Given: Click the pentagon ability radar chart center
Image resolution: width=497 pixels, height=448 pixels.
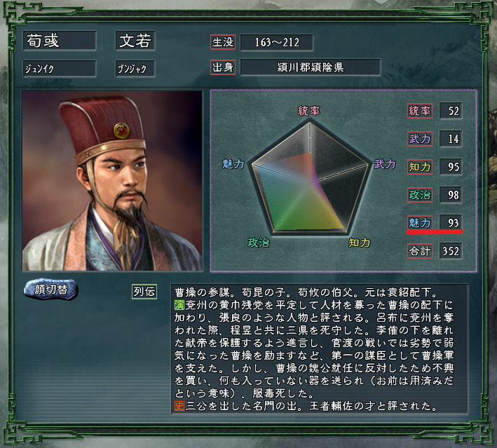Looking at the screenshot, I should 310,182.
